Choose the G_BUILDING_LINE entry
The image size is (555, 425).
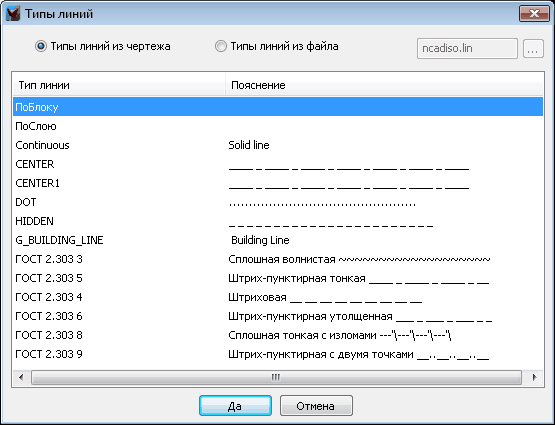tap(278, 240)
